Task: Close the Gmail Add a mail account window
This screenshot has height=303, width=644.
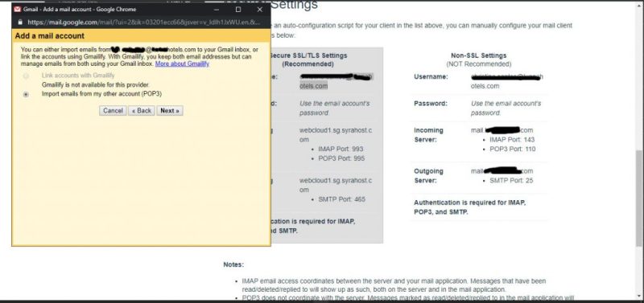Action: (x=259, y=9)
